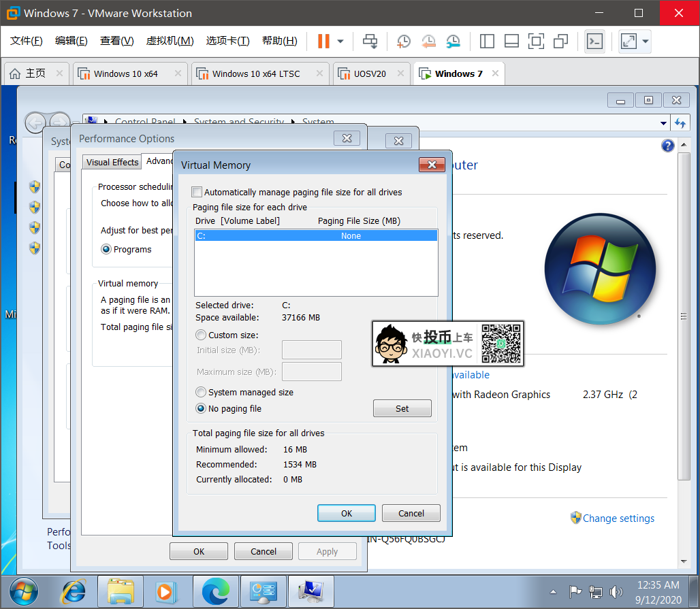Revert to the previous snapshot icon
The image size is (700, 609).
pyautogui.click(x=428, y=41)
